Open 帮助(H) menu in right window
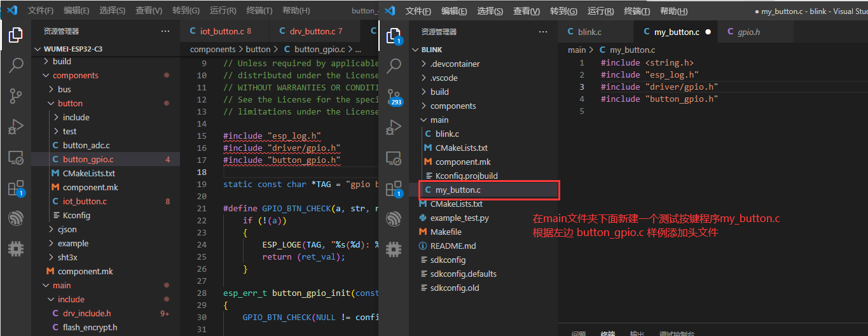The image size is (868, 336). (673, 11)
